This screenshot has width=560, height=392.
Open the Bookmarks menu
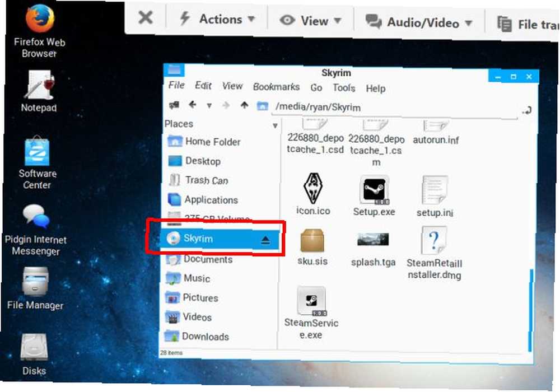(x=276, y=87)
